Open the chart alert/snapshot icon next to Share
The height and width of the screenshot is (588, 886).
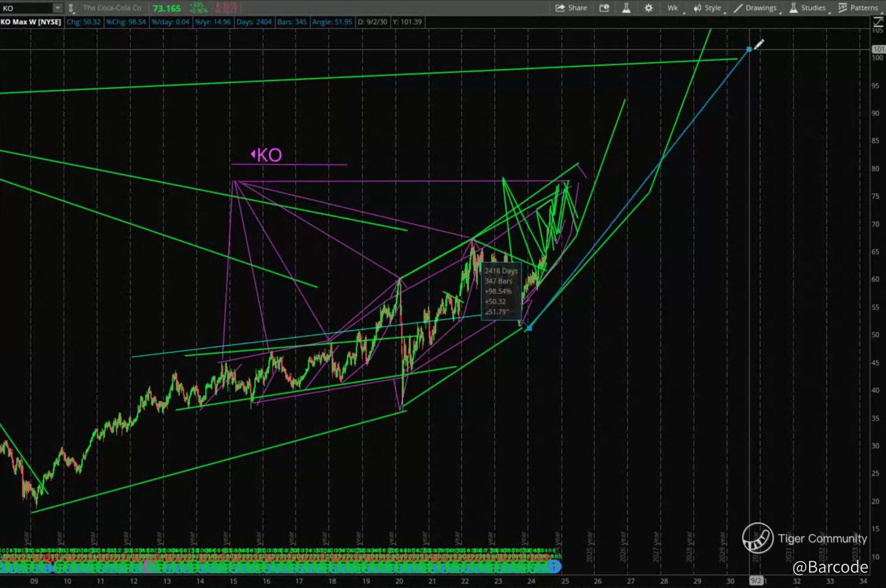click(604, 8)
